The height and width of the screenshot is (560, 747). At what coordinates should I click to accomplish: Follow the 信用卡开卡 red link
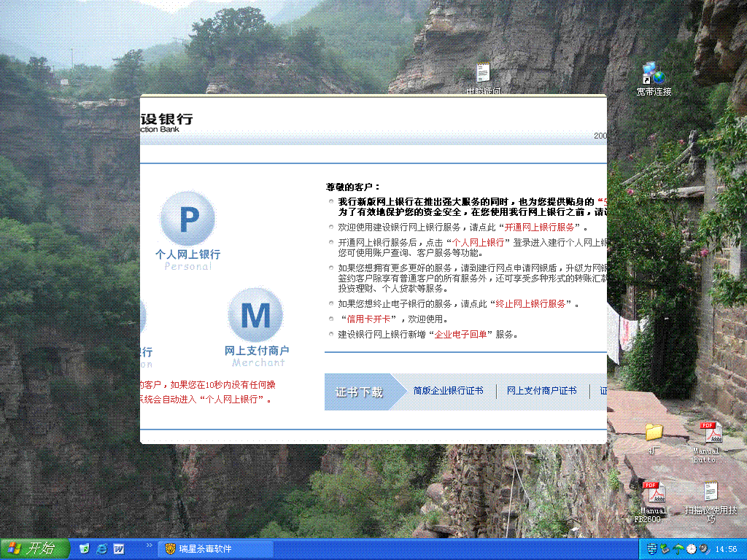[368, 319]
